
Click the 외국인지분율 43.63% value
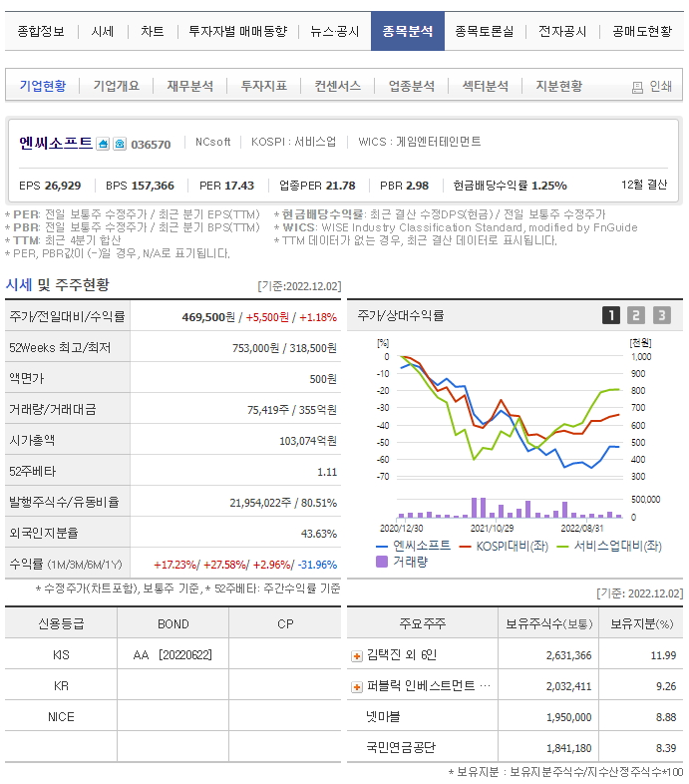pos(318,534)
